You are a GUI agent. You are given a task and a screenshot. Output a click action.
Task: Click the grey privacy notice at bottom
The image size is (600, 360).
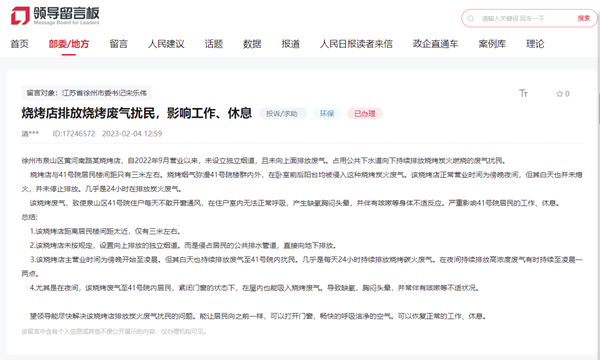pyautogui.click(x=114, y=331)
